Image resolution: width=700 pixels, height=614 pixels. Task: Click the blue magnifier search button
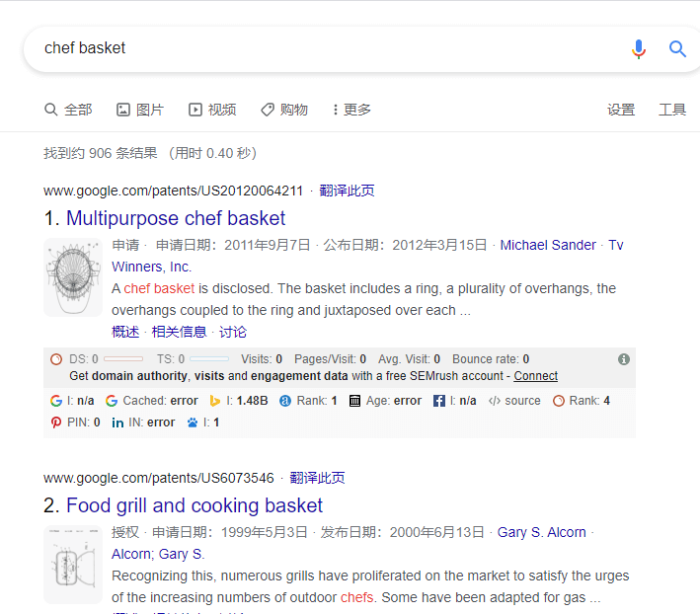(677, 48)
